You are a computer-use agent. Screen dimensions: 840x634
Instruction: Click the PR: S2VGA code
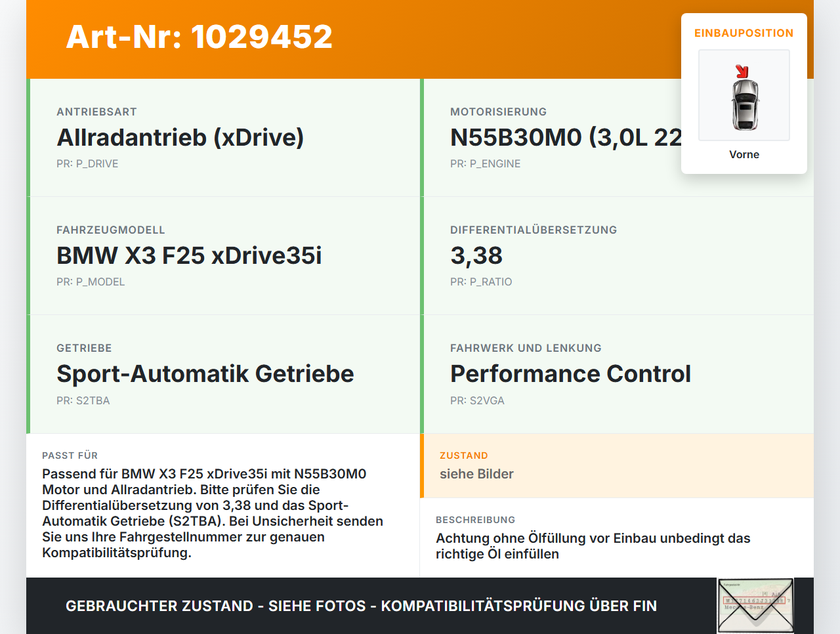coord(477,400)
